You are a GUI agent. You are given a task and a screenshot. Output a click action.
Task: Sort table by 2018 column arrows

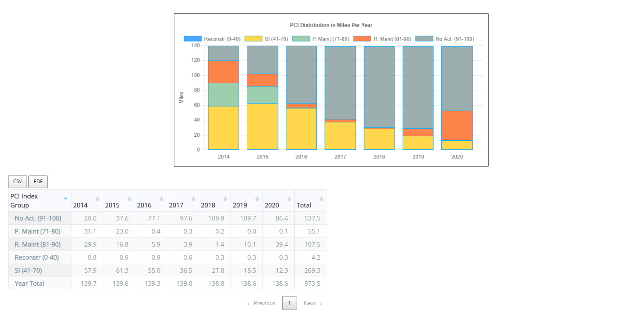coord(225,199)
